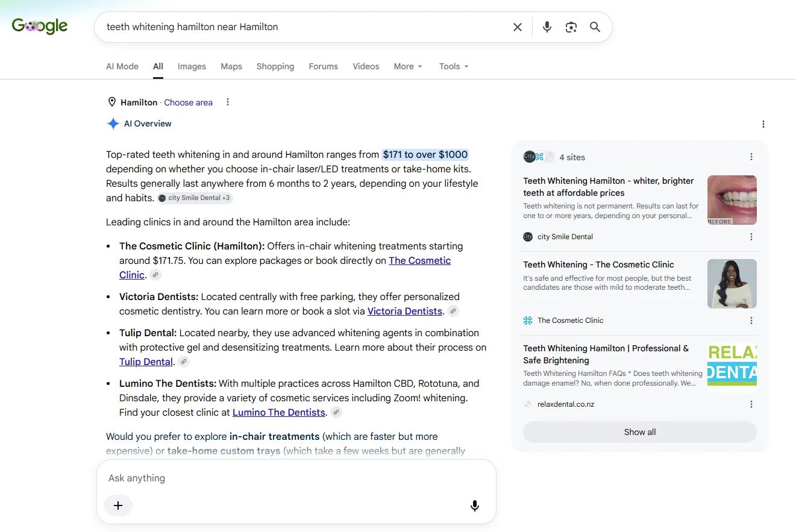Click The Cosmetic Clinic favicon in sources

(528, 321)
